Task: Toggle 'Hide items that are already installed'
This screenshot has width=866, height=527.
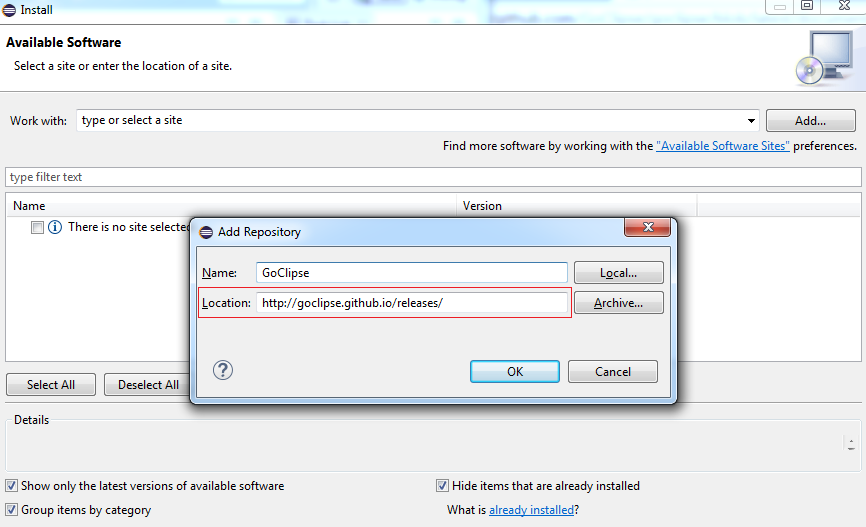Action: 442,486
